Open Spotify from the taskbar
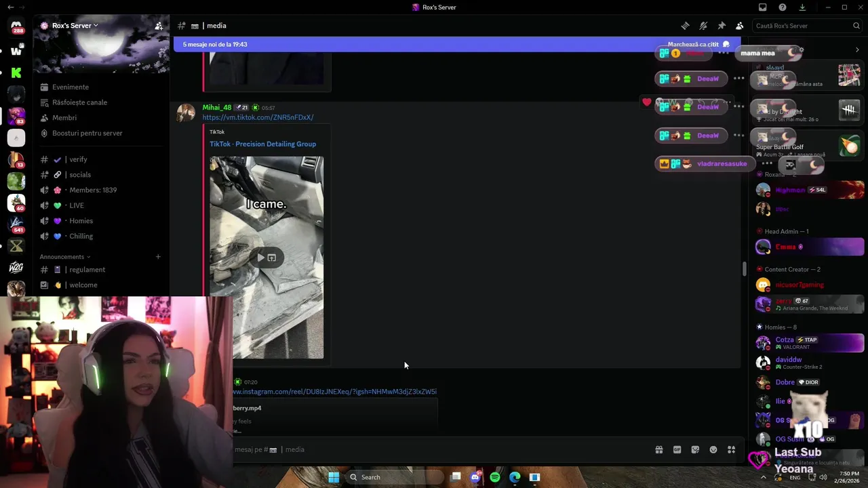 (x=495, y=477)
